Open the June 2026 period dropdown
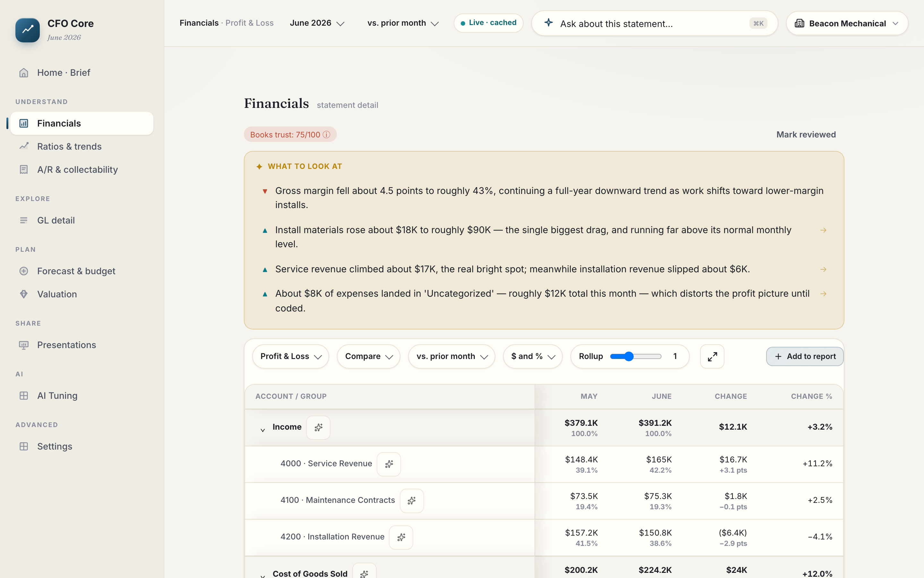The height and width of the screenshot is (578, 924). pos(317,23)
